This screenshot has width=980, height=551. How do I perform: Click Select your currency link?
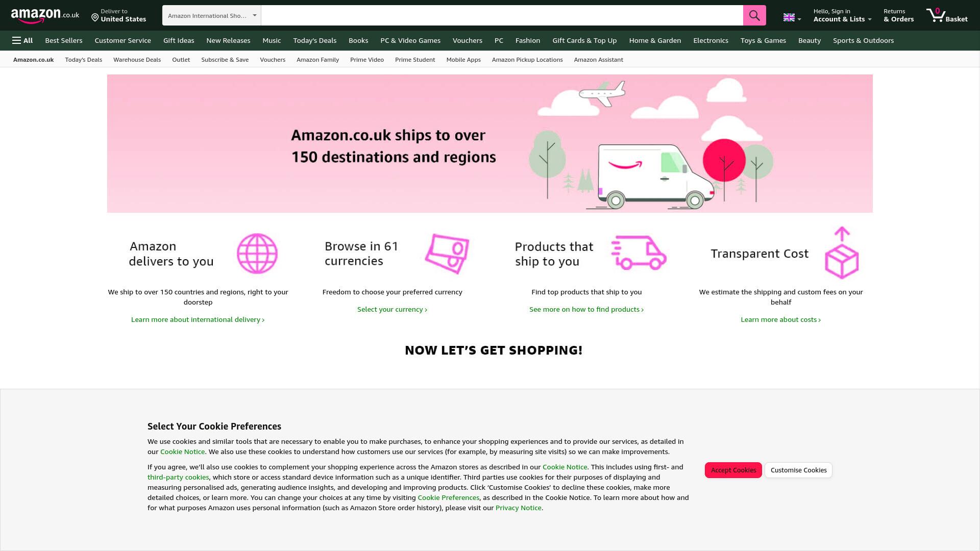[392, 309]
